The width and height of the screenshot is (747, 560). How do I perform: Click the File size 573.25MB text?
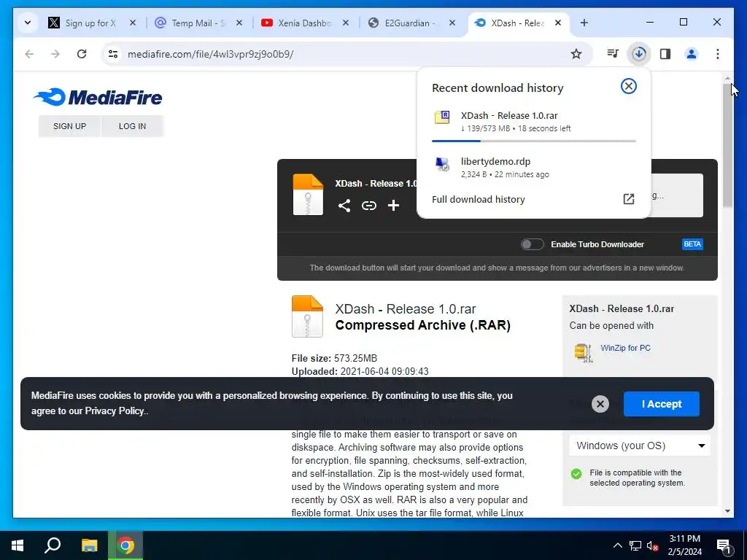pyautogui.click(x=334, y=358)
